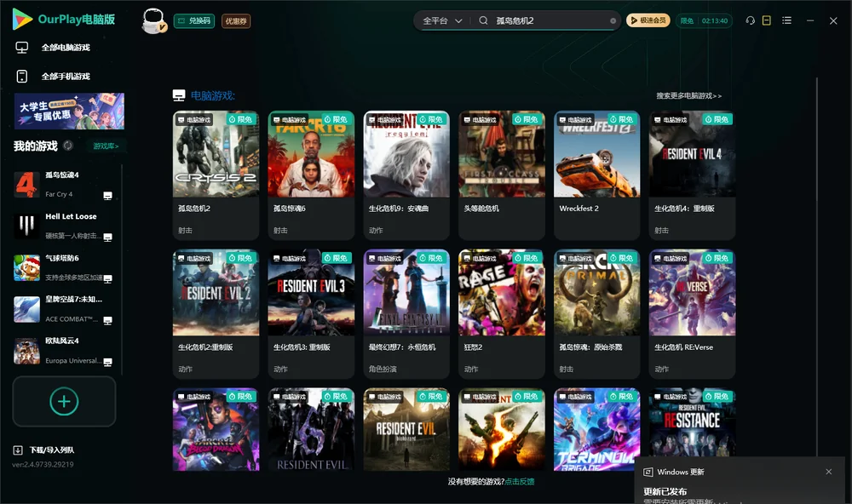Click the OurPlay logo icon
The image size is (852, 504).
point(22,19)
